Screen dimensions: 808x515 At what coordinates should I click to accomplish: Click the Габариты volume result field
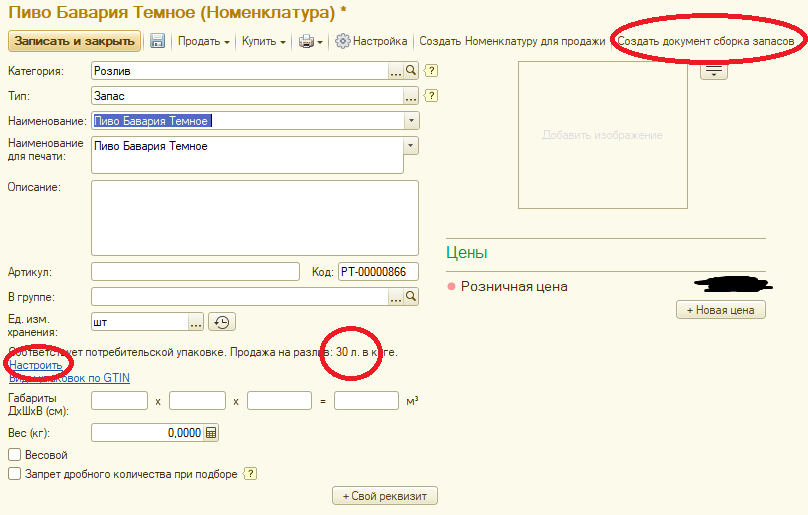[366, 401]
